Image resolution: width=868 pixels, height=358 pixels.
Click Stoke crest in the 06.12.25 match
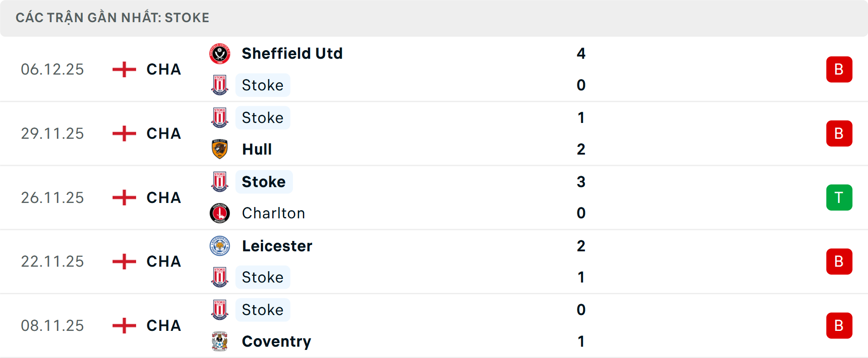tap(220, 85)
